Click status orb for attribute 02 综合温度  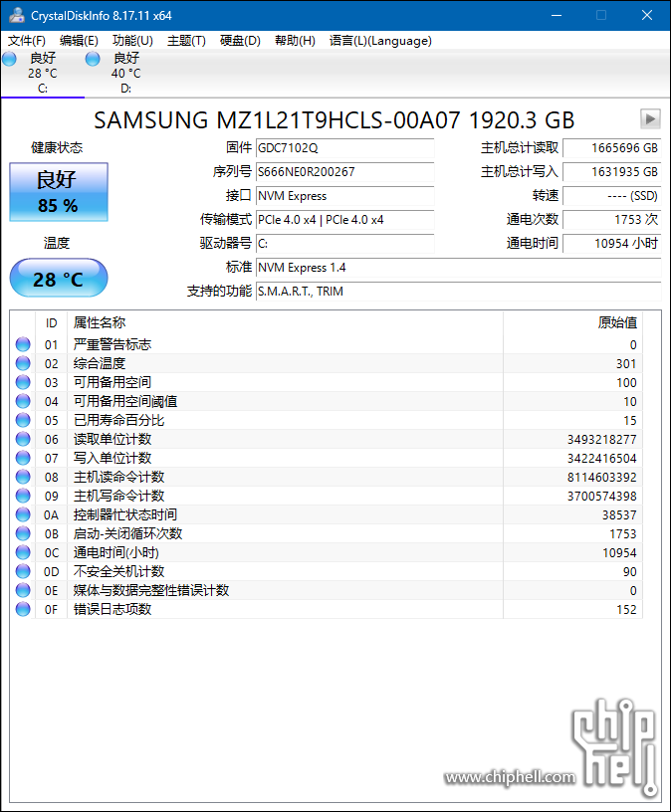pyautogui.click(x=23, y=363)
